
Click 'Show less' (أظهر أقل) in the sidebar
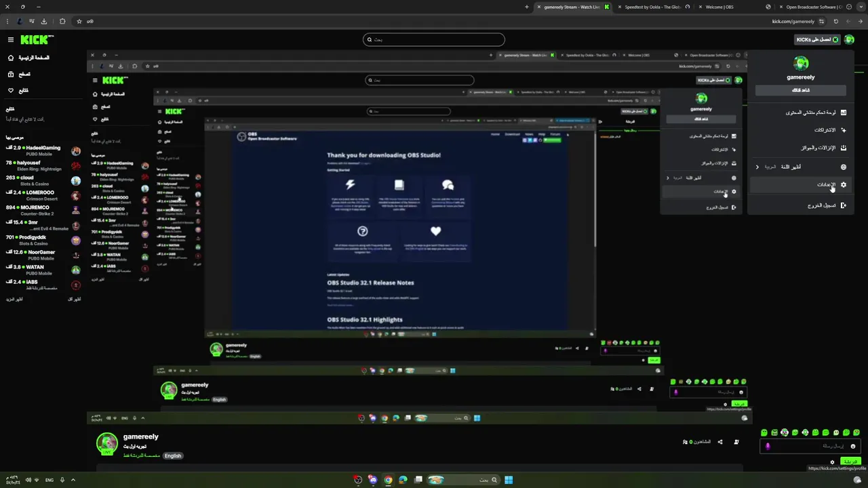pyautogui.click(x=74, y=299)
